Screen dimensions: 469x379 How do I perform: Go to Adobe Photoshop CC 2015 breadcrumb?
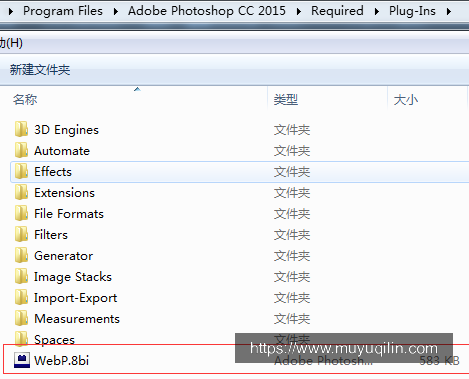(207, 11)
